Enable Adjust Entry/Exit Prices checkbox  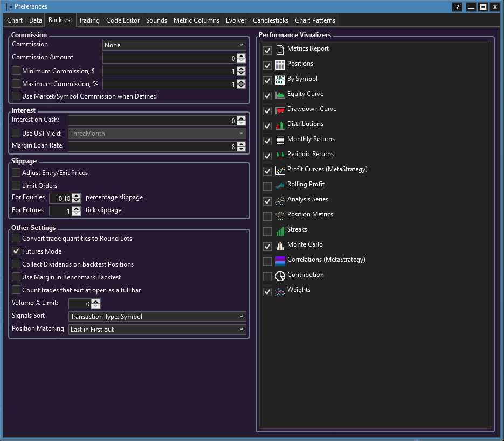pyautogui.click(x=16, y=173)
